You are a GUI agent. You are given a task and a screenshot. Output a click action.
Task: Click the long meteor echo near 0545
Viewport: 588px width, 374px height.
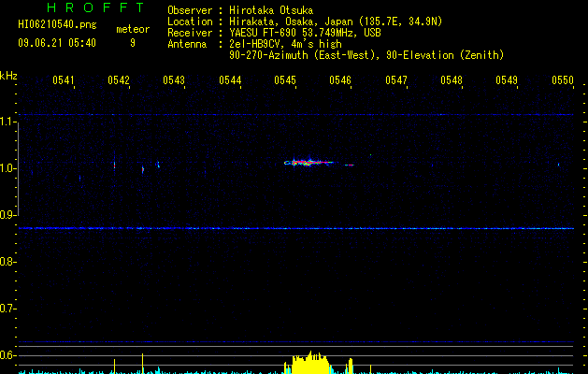pyautogui.click(x=308, y=162)
